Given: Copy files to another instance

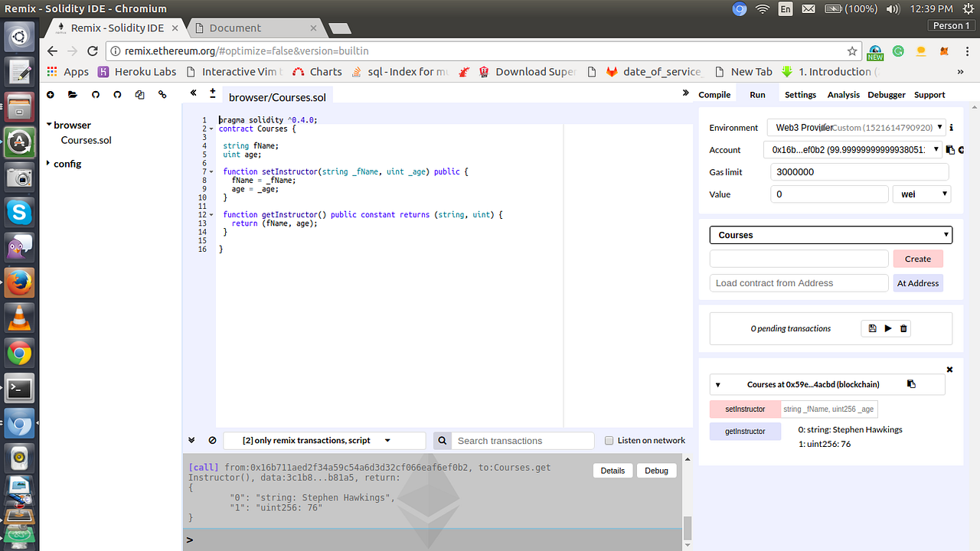Looking at the screenshot, I should pos(139,93).
